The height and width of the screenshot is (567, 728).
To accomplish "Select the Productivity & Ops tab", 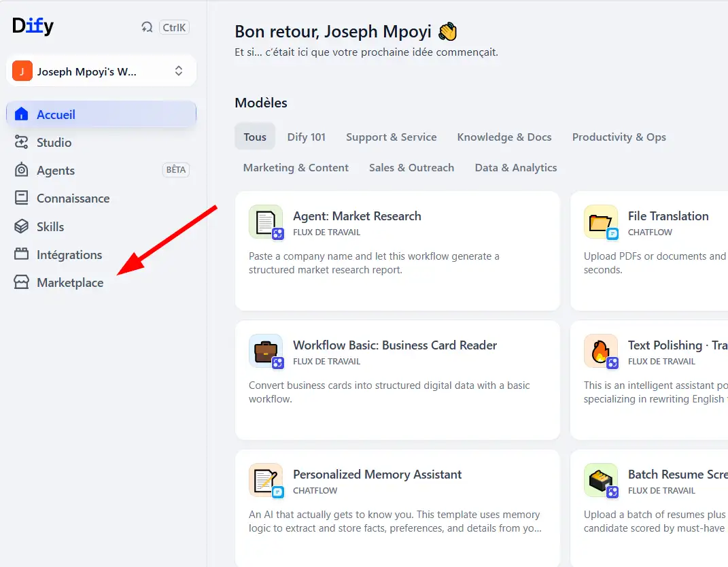I will click(x=619, y=137).
